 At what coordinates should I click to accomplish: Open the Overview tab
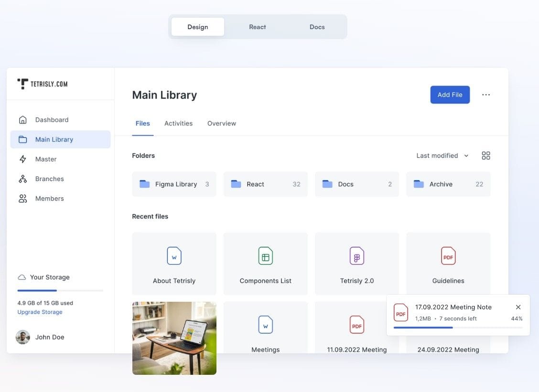point(221,123)
